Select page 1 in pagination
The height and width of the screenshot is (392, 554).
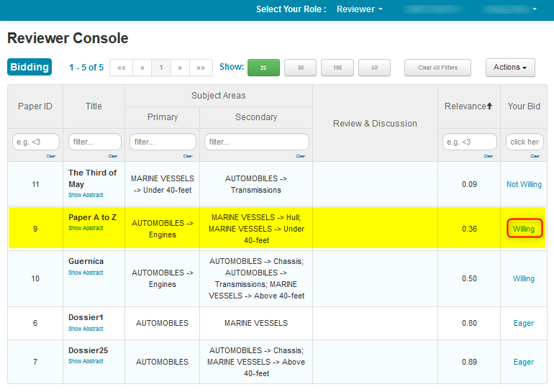160,68
